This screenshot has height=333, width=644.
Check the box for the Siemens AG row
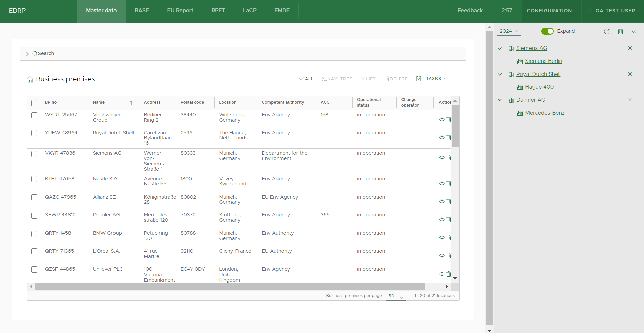[34, 154]
